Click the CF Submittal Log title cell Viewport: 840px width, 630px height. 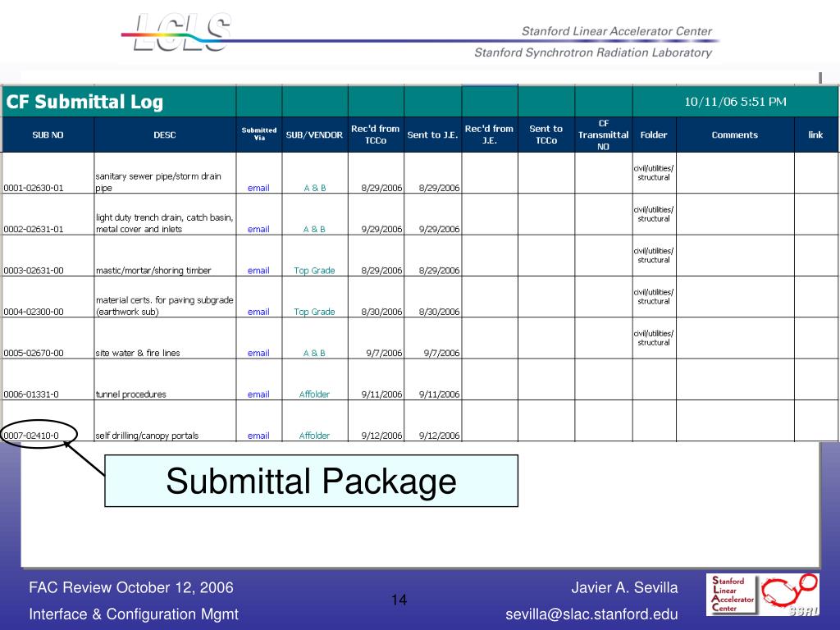(118, 102)
